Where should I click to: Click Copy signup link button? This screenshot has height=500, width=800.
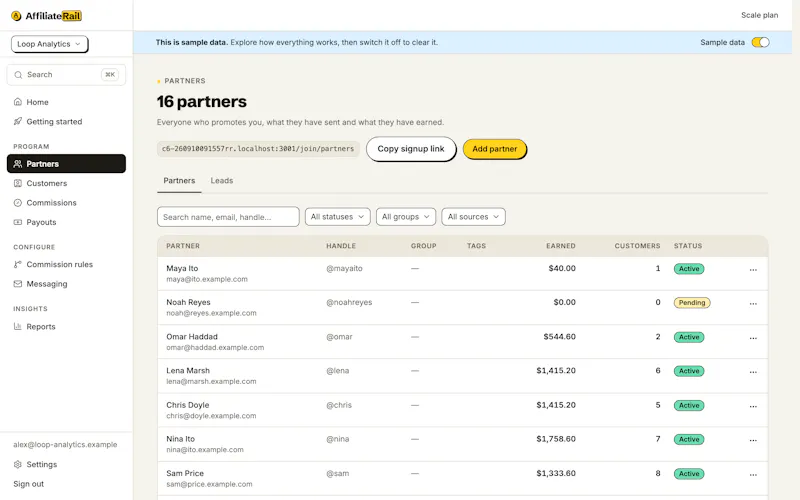pos(411,149)
